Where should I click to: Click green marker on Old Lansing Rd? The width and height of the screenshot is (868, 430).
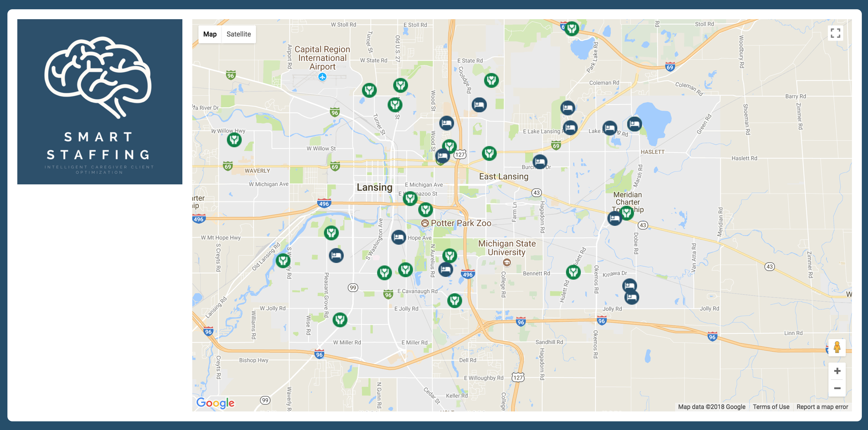pyautogui.click(x=283, y=260)
